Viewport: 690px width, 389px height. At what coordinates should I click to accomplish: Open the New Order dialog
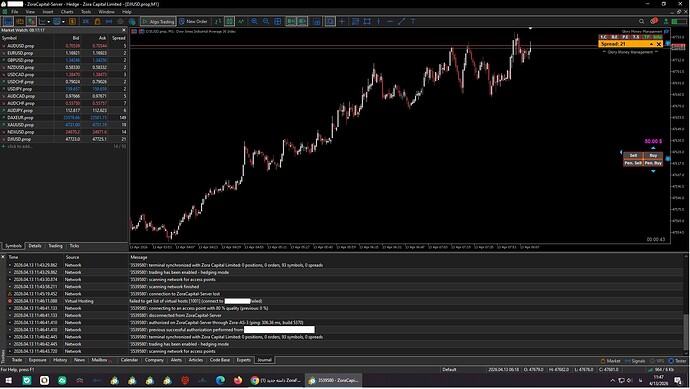point(193,21)
